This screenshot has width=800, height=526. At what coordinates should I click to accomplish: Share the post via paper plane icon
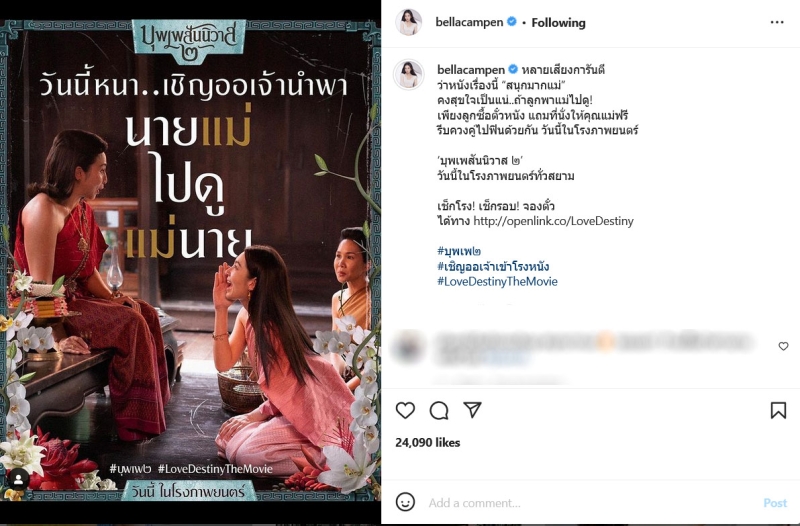coord(472,410)
